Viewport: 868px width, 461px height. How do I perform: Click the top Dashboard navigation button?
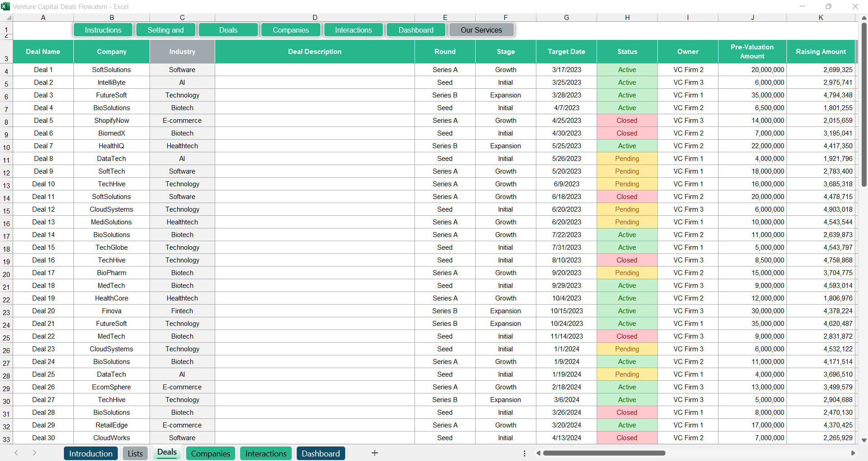pyautogui.click(x=416, y=30)
